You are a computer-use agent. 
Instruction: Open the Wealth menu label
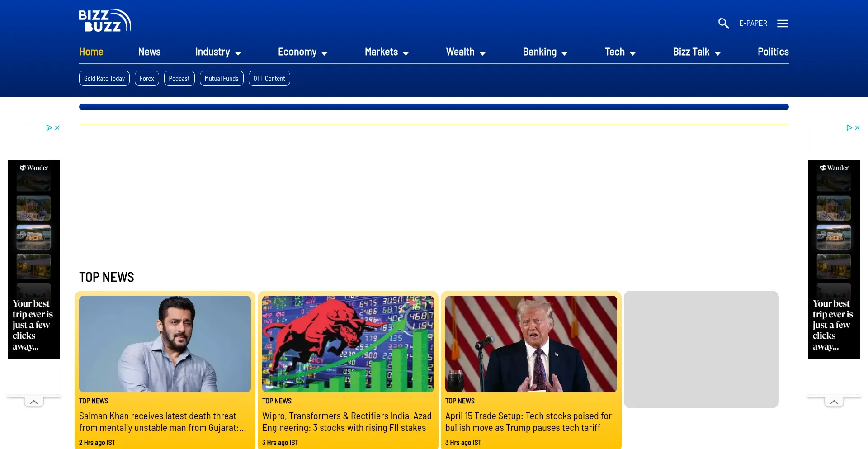pos(460,52)
